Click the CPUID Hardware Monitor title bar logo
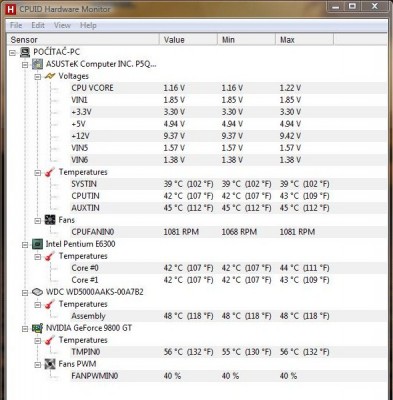The width and height of the screenshot is (393, 400). tap(11, 9)
